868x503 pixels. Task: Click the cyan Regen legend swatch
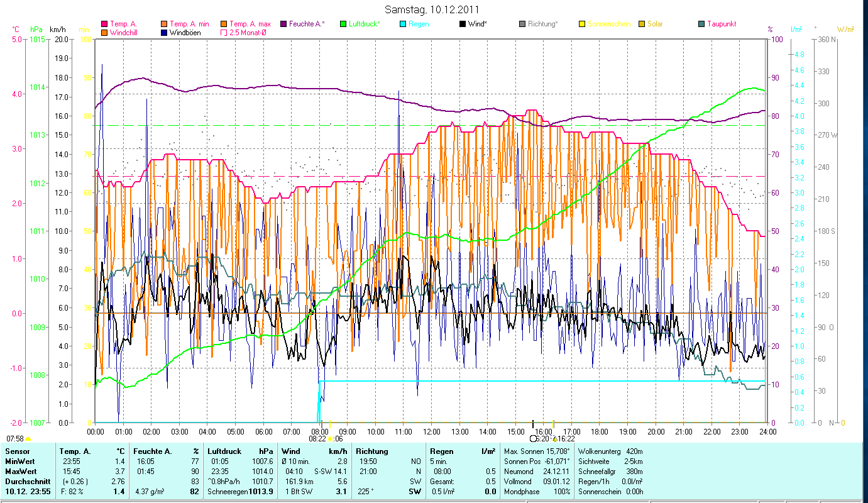click(403, 25)
